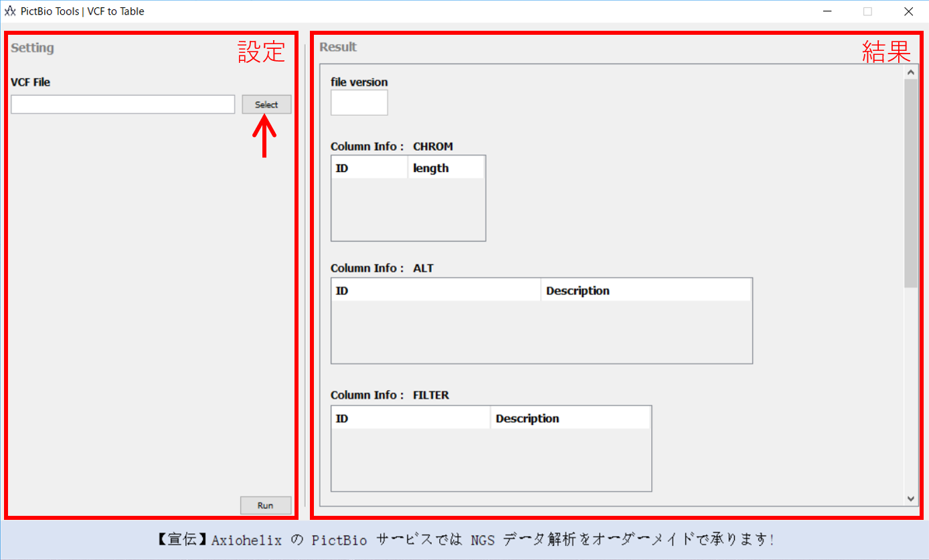
Task: Minimize the VCF to Table window
Action: (x=828, y=11)
